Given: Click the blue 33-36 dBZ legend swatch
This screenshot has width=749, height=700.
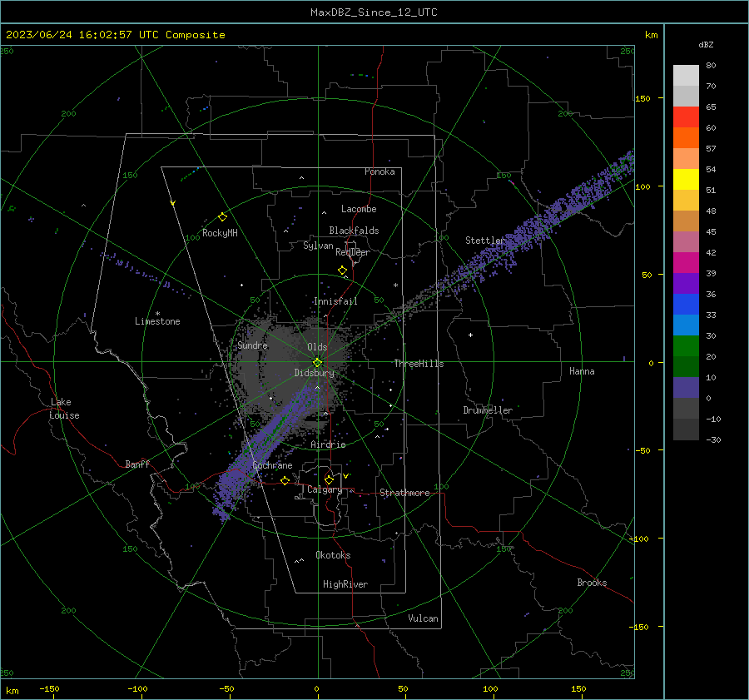Looking at the screenshot, I should pos(686,305).
